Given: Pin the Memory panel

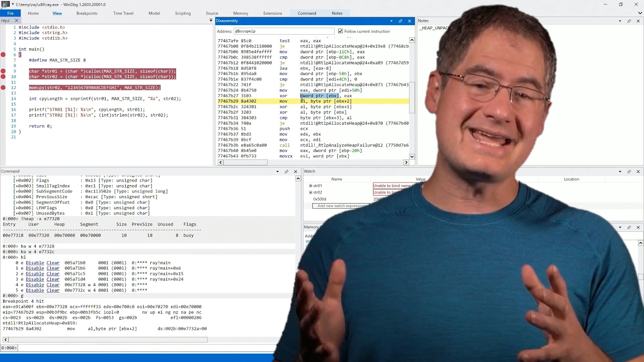Looking at the screenshot, I should pos(629,227).
